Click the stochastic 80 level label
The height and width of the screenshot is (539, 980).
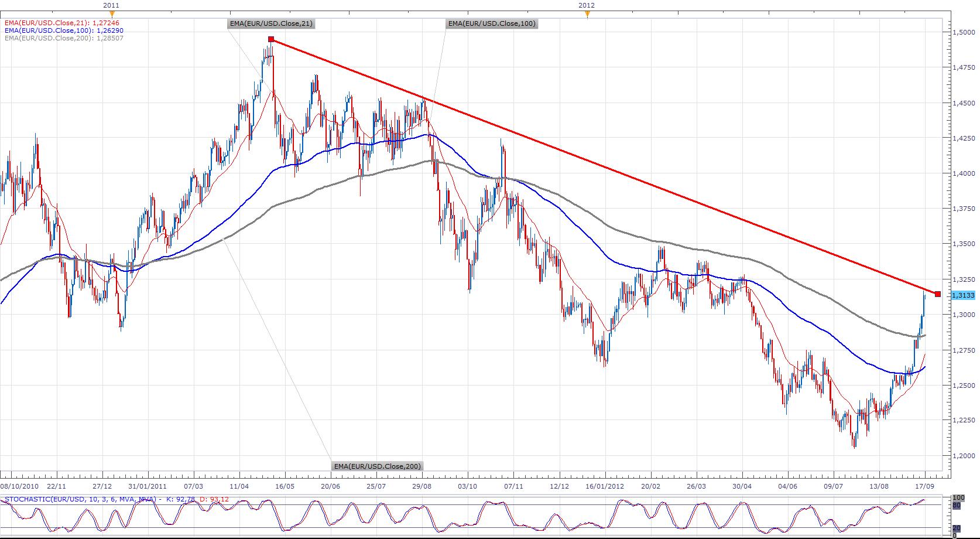(x=955, y=504)
